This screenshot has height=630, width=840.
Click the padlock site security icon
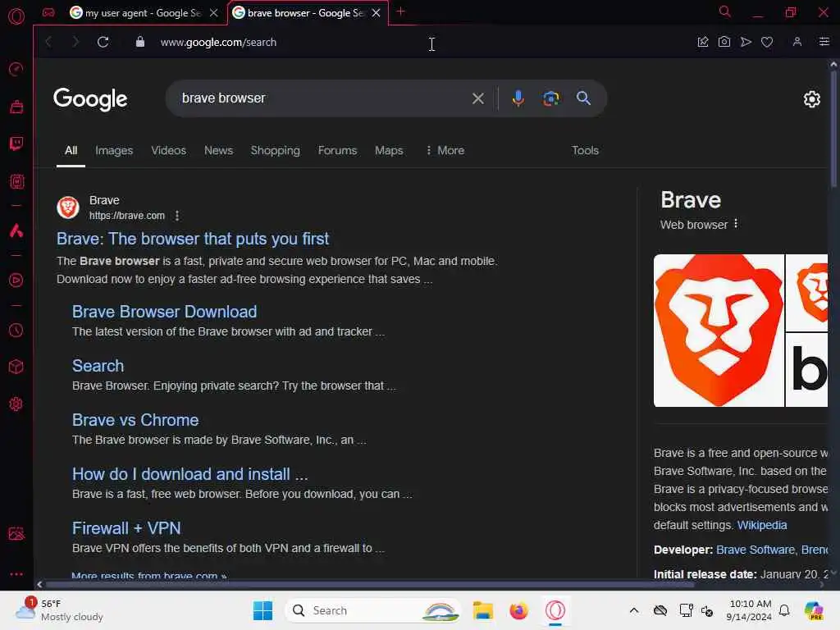click(139, 42)
